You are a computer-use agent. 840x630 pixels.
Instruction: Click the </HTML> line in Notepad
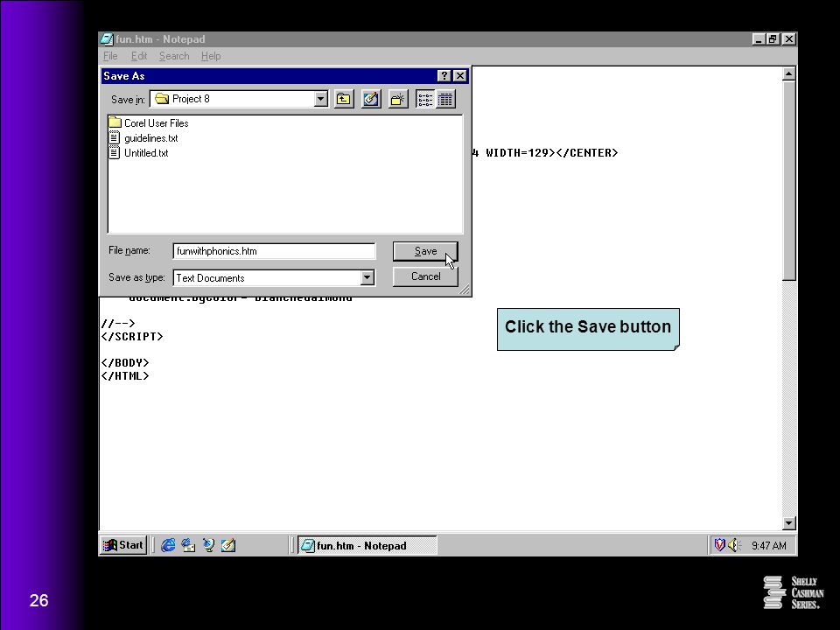(x=125, y=375)
